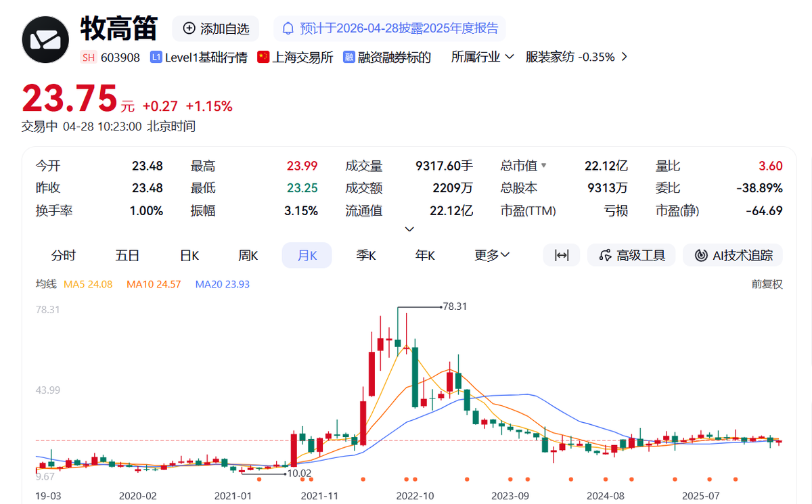
Task: Expand the 所属行业 industry dropdown
Action: [x=482, y=57]
